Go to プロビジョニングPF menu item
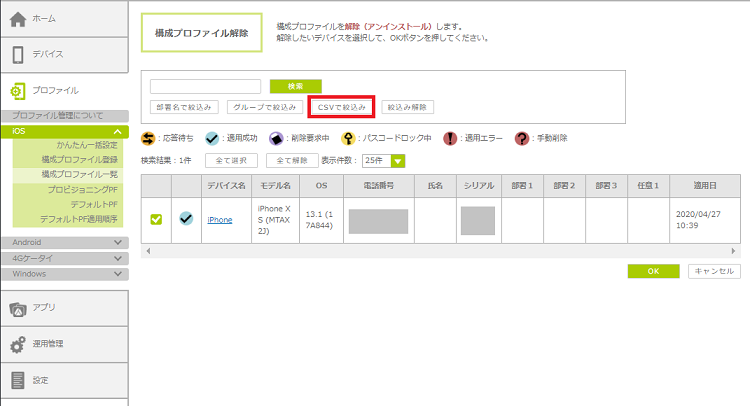Image resolution: width=750 pixels, height=406 pixels. pyautogui.click(x=82, y=189)
